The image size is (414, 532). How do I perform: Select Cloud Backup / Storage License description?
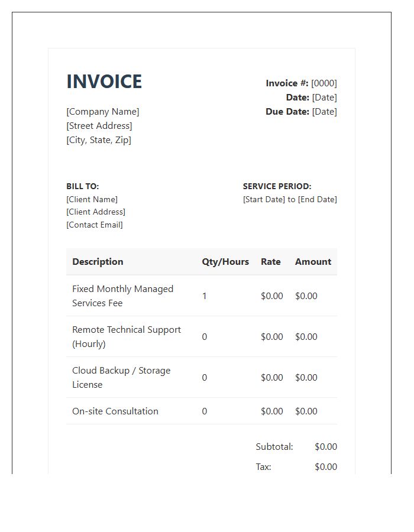pos(121,378)
